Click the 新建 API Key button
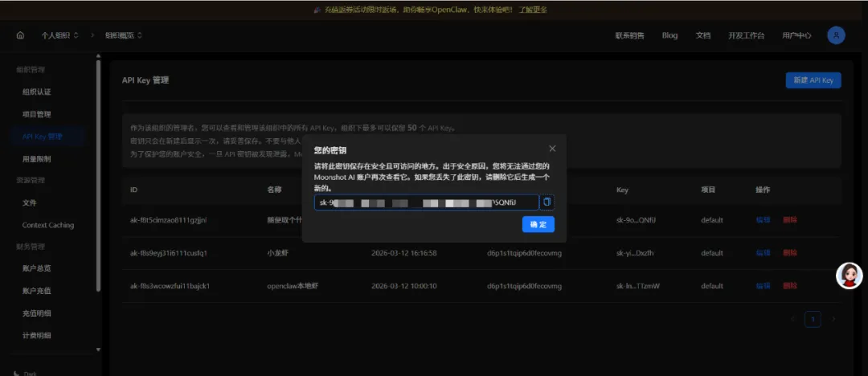 [813, 80]
